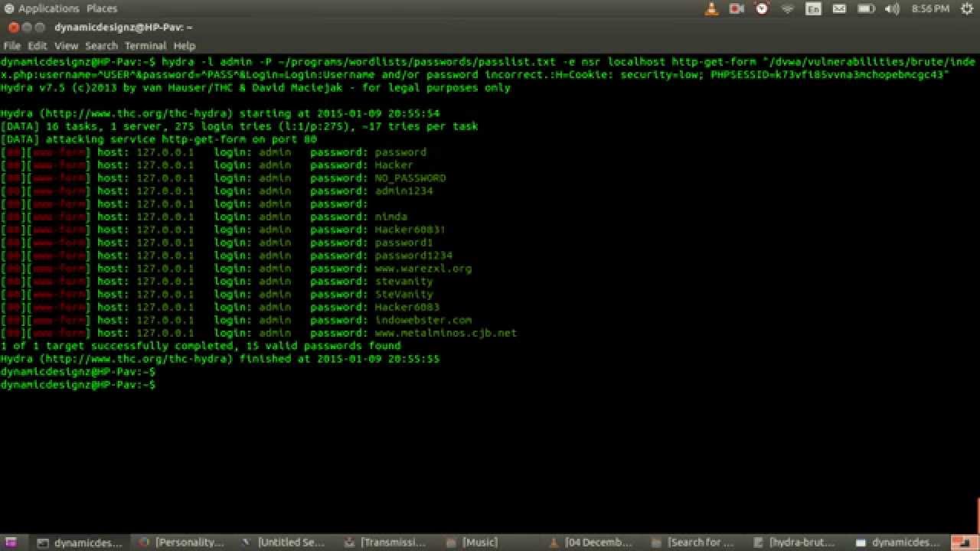Click the lowercase 'stevanity' password text
This screenshot has height=551, width=980.
(403, 282)
